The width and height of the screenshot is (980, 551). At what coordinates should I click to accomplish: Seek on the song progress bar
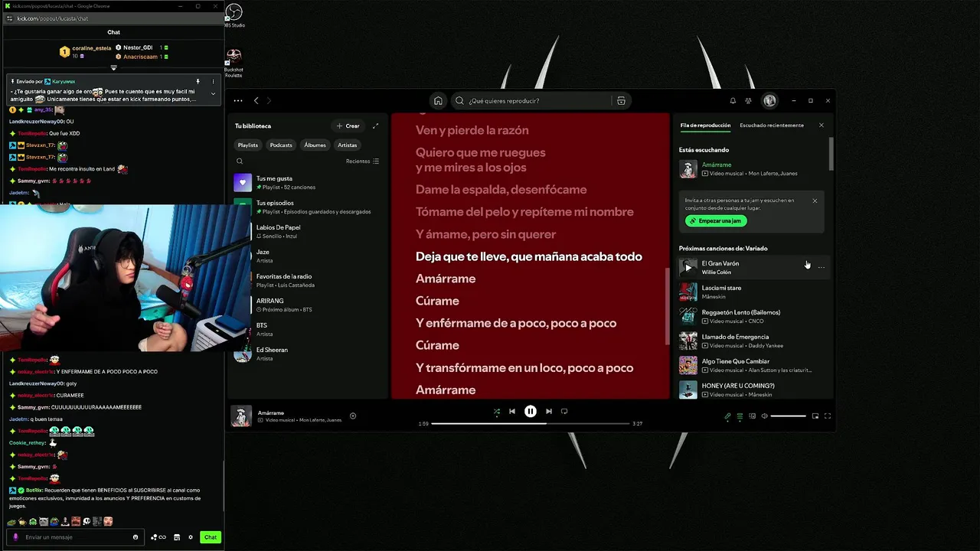(x=530, y=423)
